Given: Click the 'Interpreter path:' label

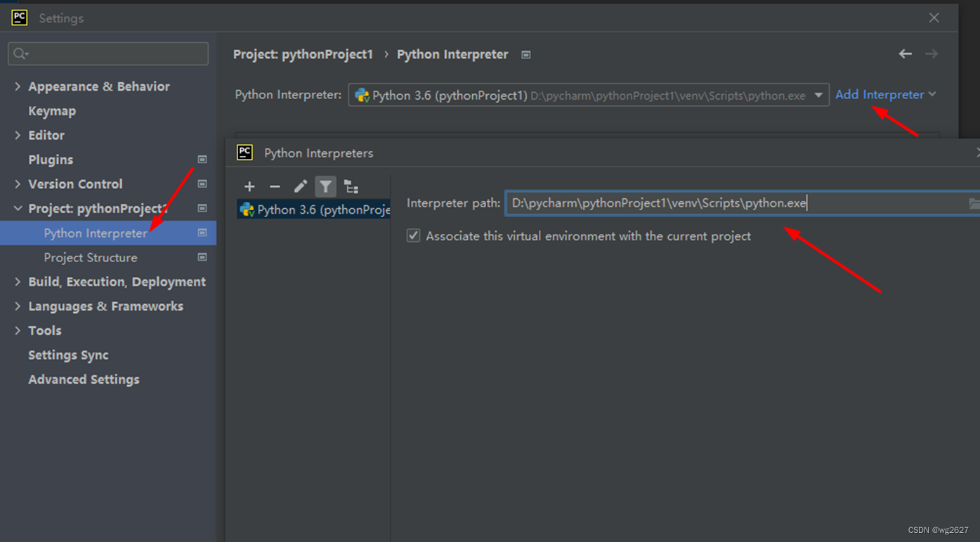Looking at the screenshot, I should (453, 203).
